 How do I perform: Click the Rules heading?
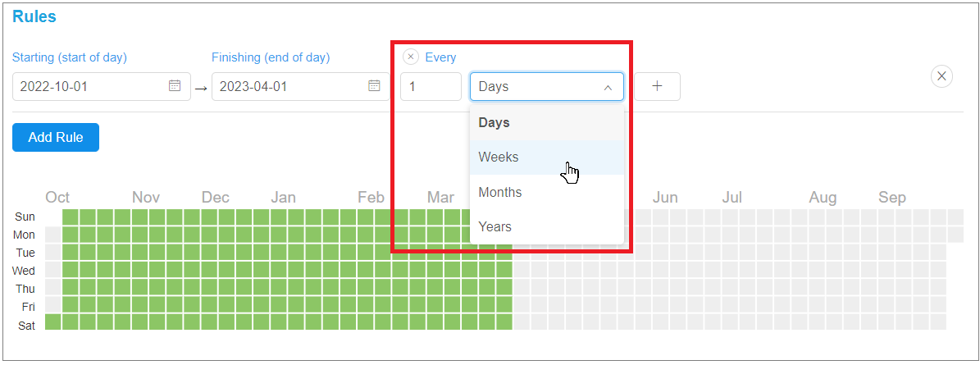(34, 17)
